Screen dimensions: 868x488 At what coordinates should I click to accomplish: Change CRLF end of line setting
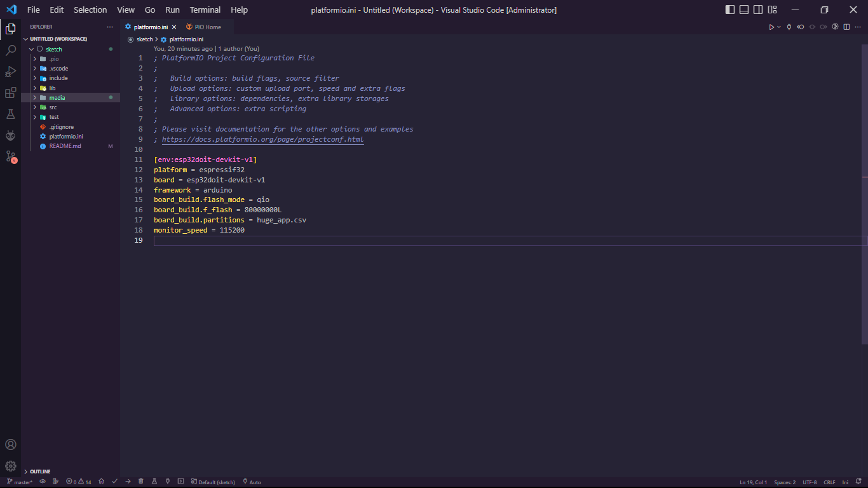829,482
